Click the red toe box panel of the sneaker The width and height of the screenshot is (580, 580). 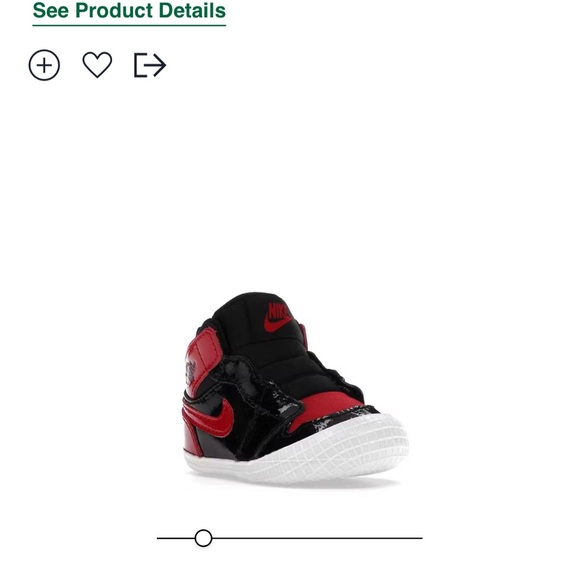pyautogui.click(x=325, y=407)
